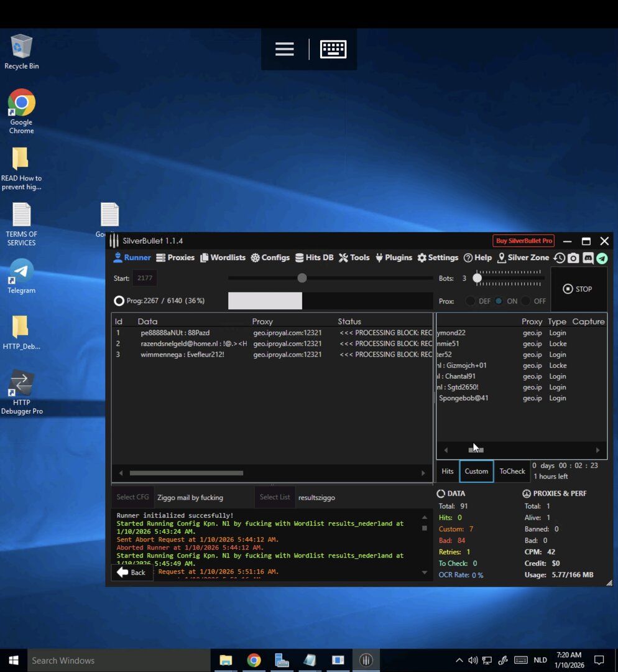This screenshot has width=618, height=672.
Task: Click the green Telegram icon in header
Action: pos(602,258)
